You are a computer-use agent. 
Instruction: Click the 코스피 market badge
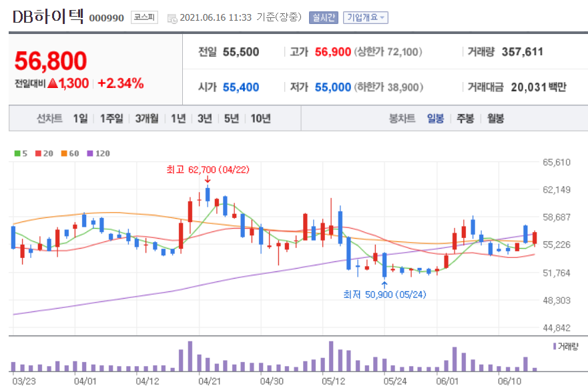(x=144, y=17)
